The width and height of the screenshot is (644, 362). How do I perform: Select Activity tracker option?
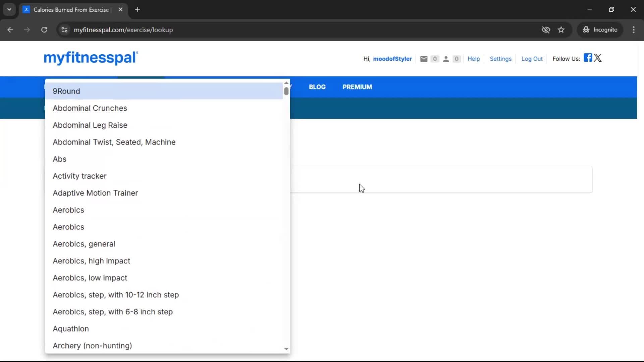pos(164,176)
